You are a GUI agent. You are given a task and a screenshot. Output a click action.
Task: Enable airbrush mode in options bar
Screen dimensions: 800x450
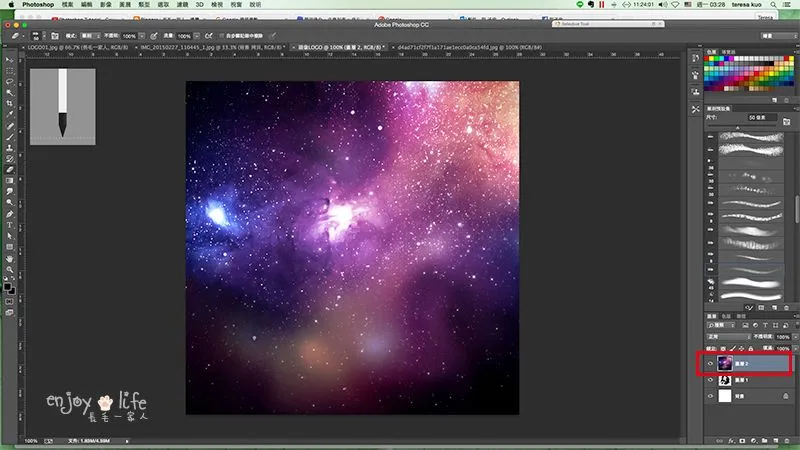[x=209, y=36]
